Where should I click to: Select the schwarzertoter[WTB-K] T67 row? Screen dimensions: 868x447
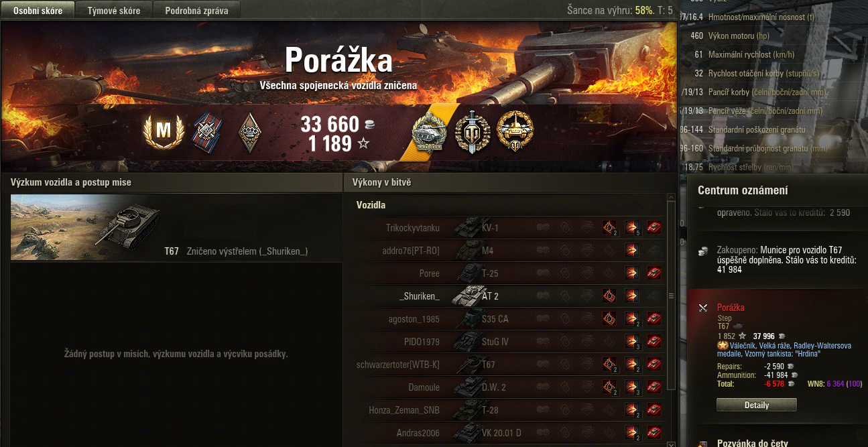click(x=511, y=365)
